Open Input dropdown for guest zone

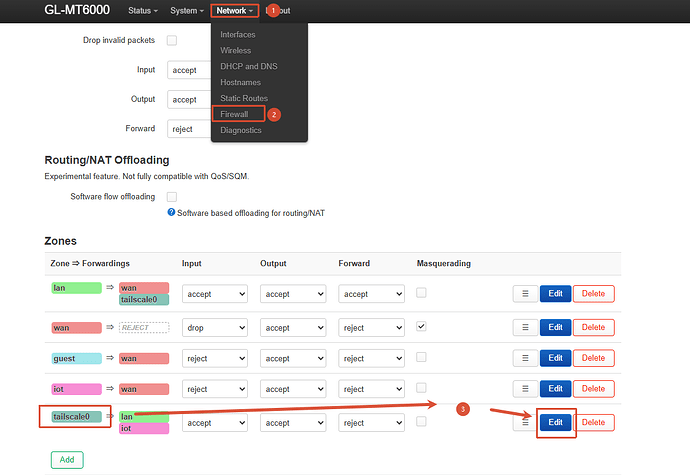[x=215, y=359]
